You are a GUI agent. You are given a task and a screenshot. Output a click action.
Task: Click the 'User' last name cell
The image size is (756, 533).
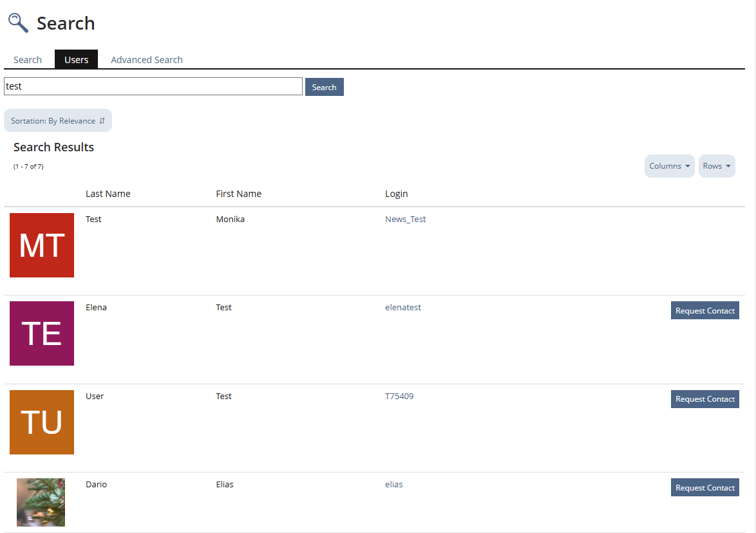pyautogui.click(x=95, y=396)
